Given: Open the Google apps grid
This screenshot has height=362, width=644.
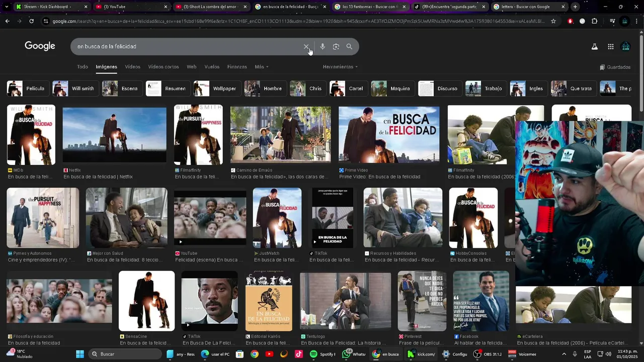Looking at the screenshot, I should (610, 47).
